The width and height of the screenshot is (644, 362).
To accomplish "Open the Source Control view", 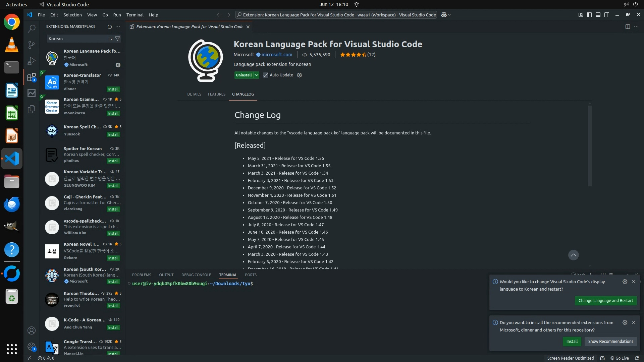I will point(32,45).
